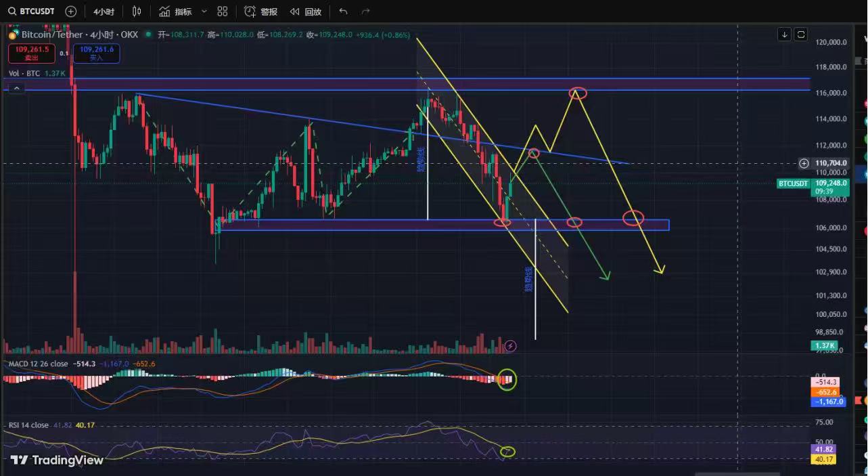Collapse the indicator legend with chevron
This screenshot has height=476, width=868.
click(x=16, y=88)
